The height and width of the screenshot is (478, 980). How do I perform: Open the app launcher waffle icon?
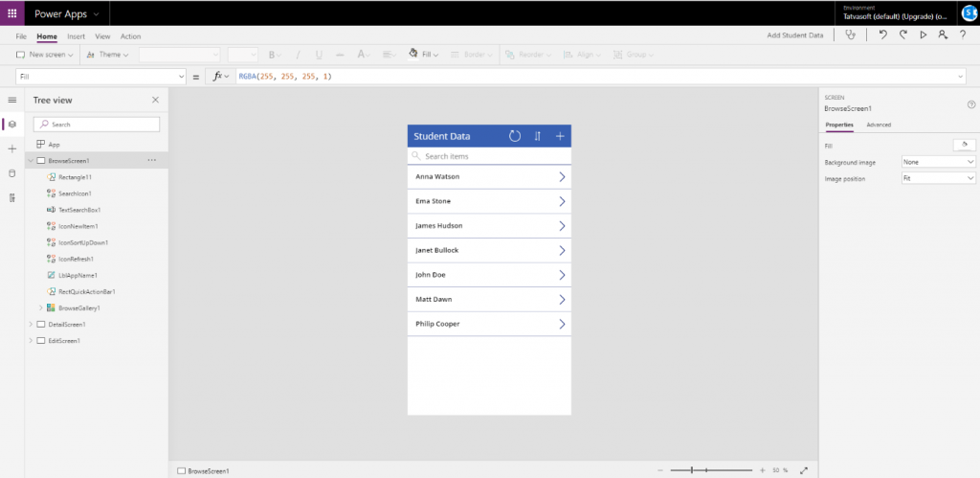11,13
